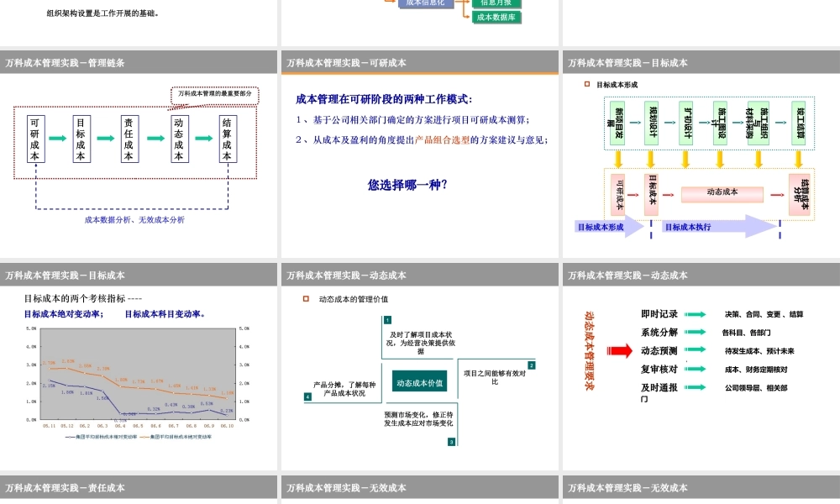Viewport: 840px width, 504px height.
Task: Select green 规划设计 box
Action: click(x=651, y=123)
